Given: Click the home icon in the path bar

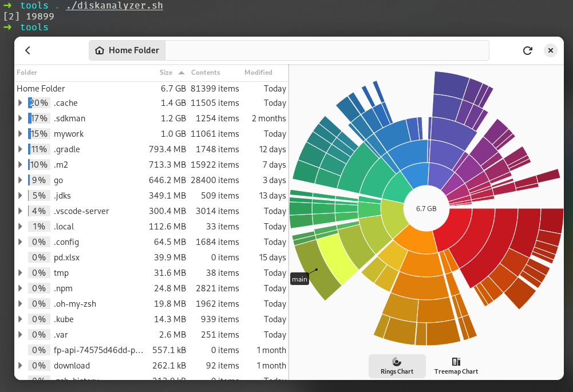Looking at the screenshot, I should [100, 50].
